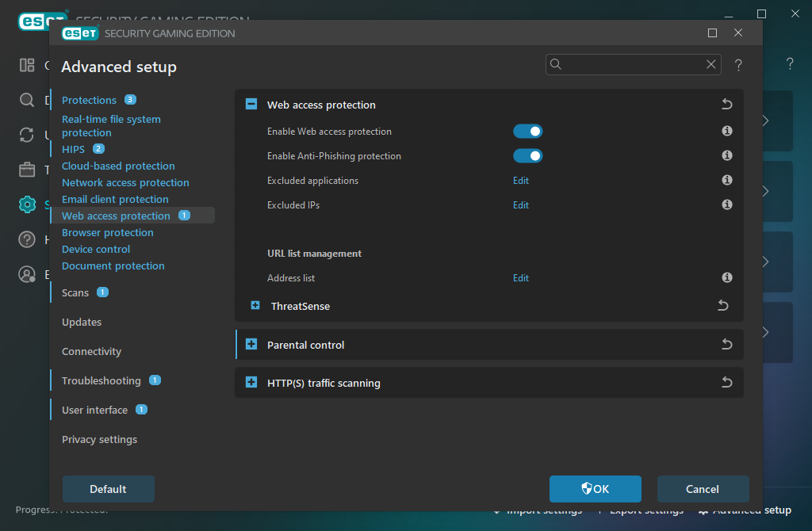
Task: Show info for Enable Anti-Phishing protection
Action: [727, 155]
